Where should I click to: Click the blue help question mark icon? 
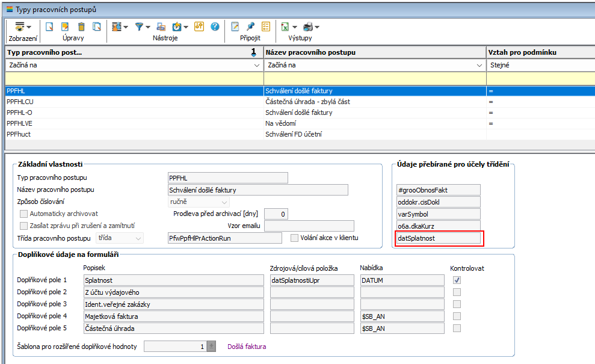(214, 26)
